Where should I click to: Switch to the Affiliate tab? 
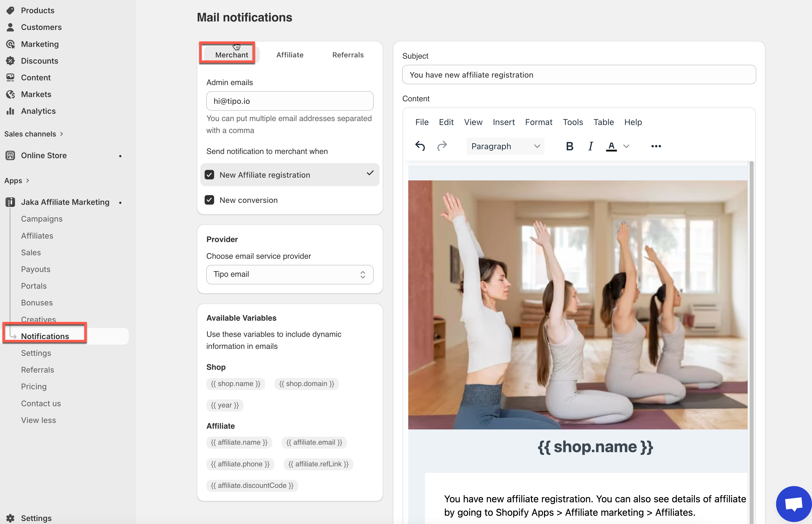pos(289,55)
